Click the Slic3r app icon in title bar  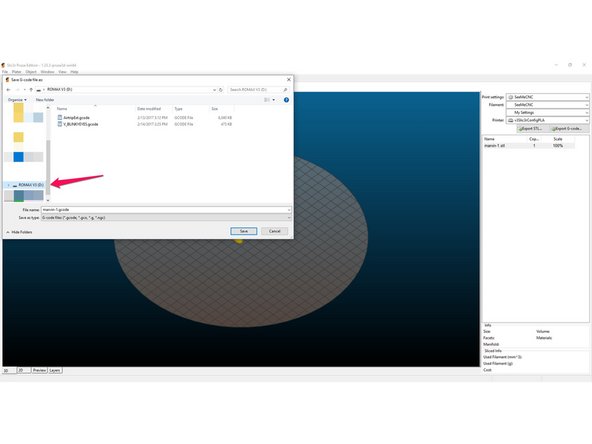(x=3, y=65)
